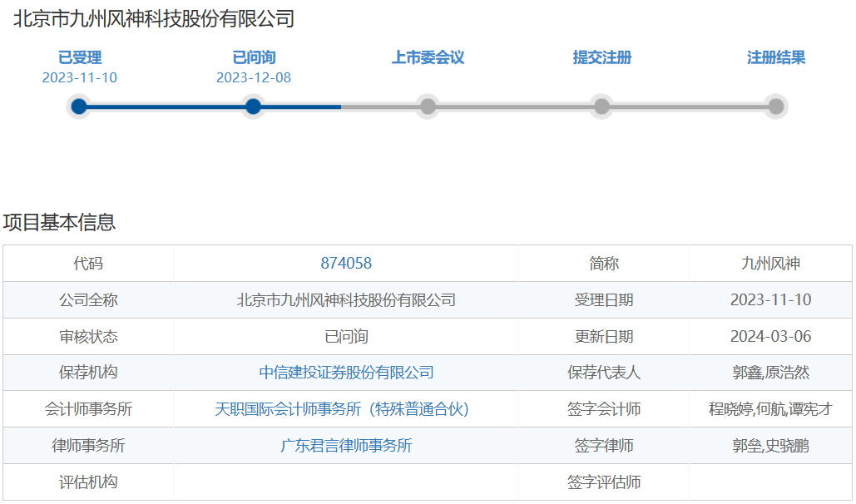This screenshot has height=504, width=856.
Task: Open sponsor 中信建投证券股份有限公司 link
Action: pyautogui.click(x=346, y=373)
